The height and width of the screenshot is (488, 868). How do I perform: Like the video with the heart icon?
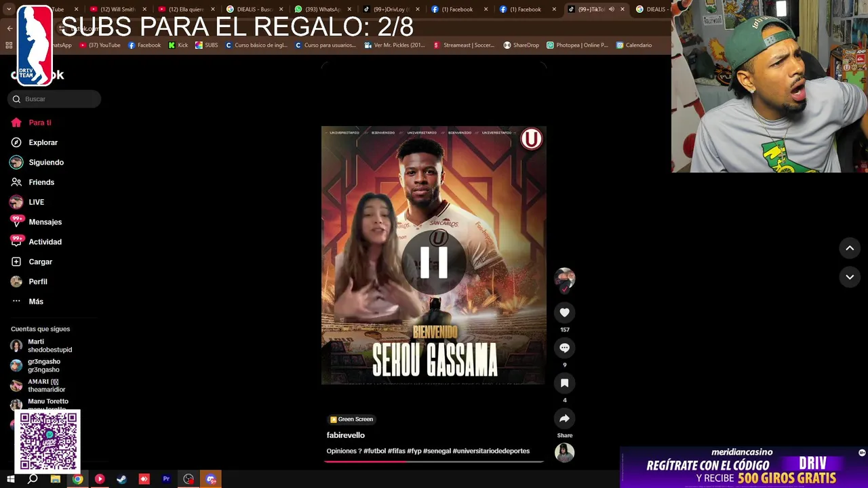564,312
